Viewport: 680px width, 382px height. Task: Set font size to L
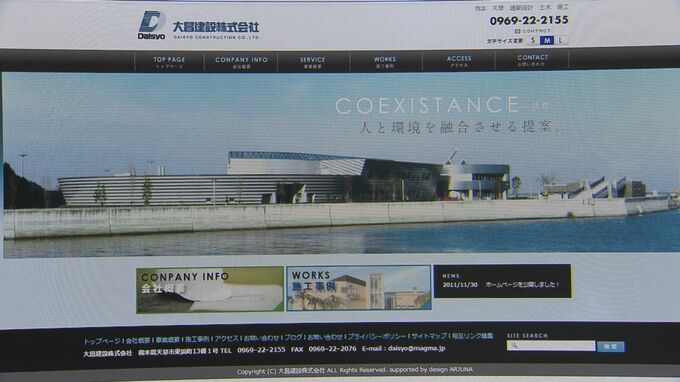561,40
